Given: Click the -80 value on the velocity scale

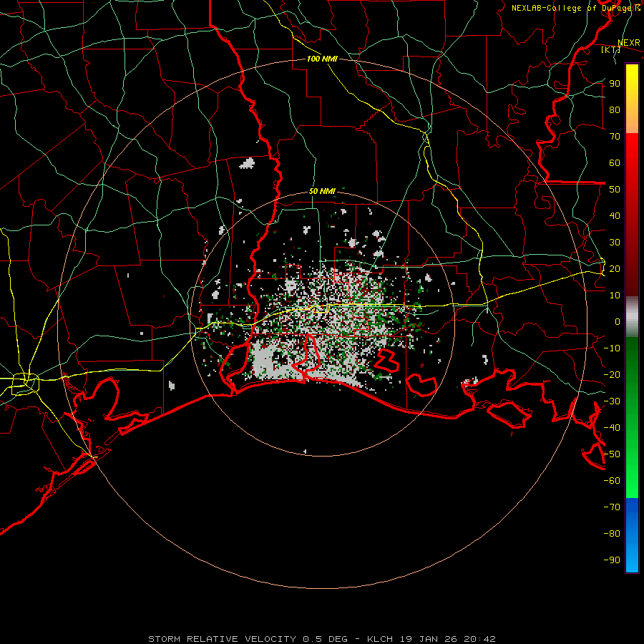Looking at the screenshot, I should (612, 534).
